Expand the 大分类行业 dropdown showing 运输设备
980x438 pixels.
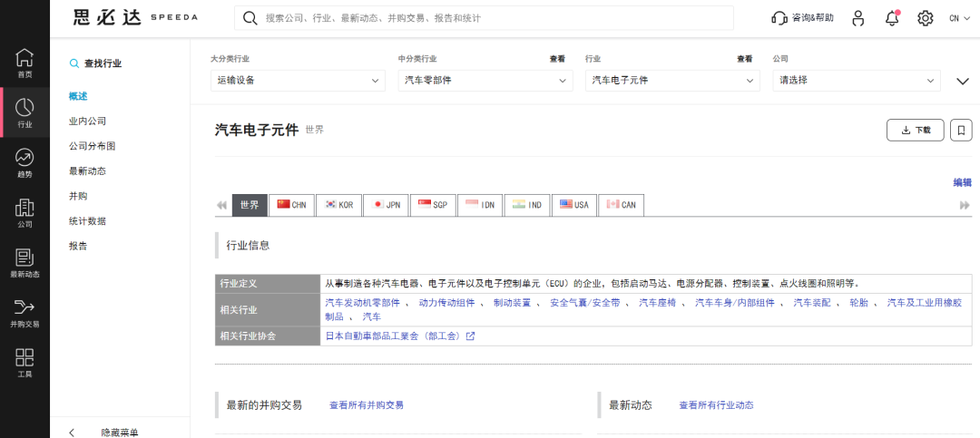[298, 80]
